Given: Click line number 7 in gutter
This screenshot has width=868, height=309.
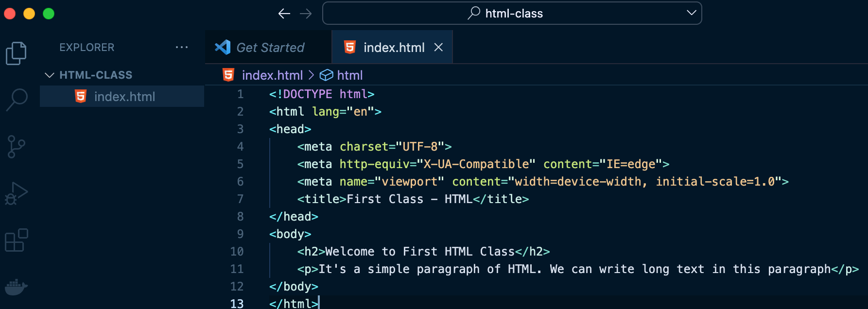Looking at the screenshot, I should coord(240,199).
